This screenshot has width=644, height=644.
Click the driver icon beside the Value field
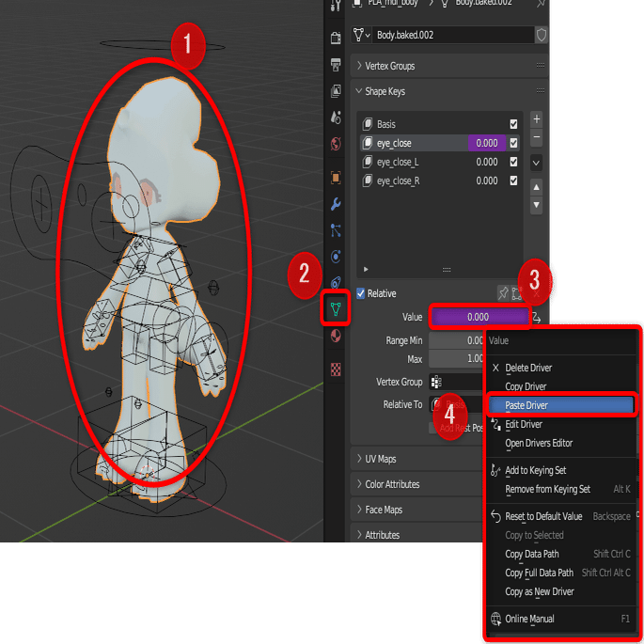(537, 318)
